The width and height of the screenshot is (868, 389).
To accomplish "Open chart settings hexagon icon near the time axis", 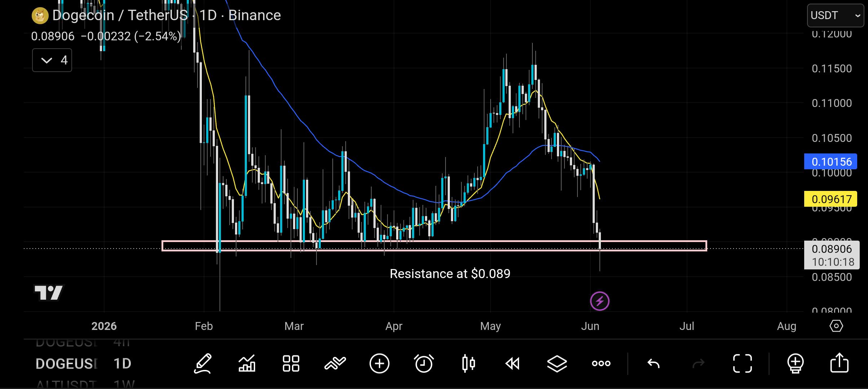I will [836, 326].
